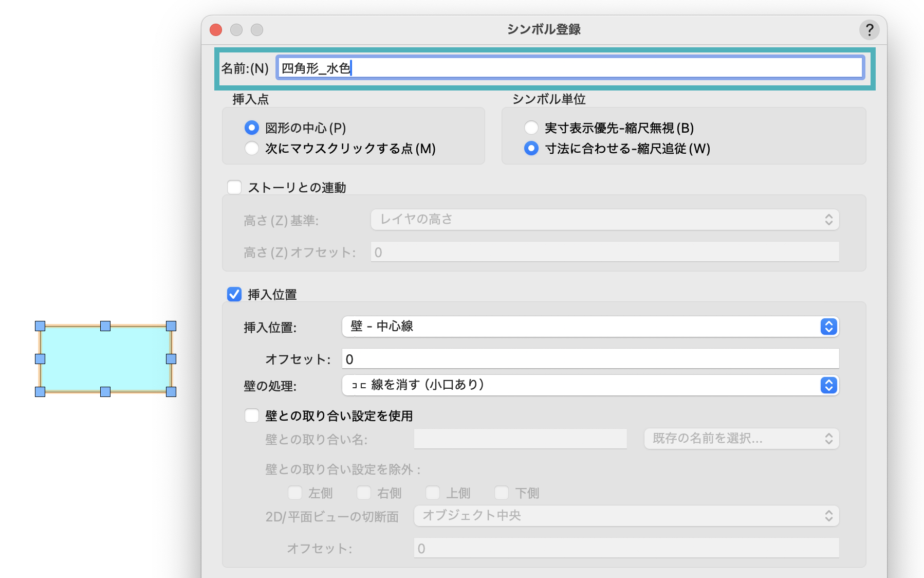Click the right-middle handle of the rectangle
924x578 pixels.
tap(171, 359)
